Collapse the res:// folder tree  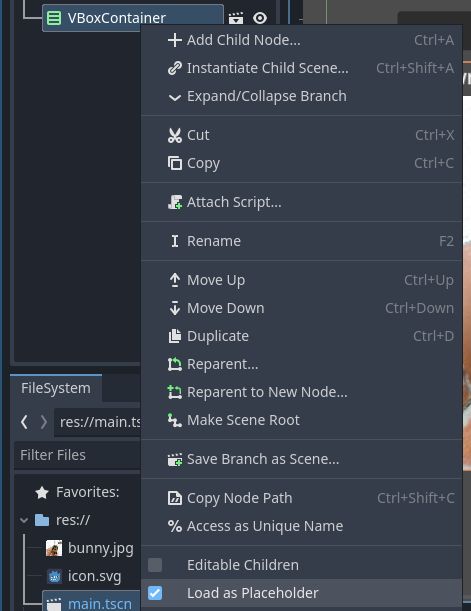tap(24, 520)
